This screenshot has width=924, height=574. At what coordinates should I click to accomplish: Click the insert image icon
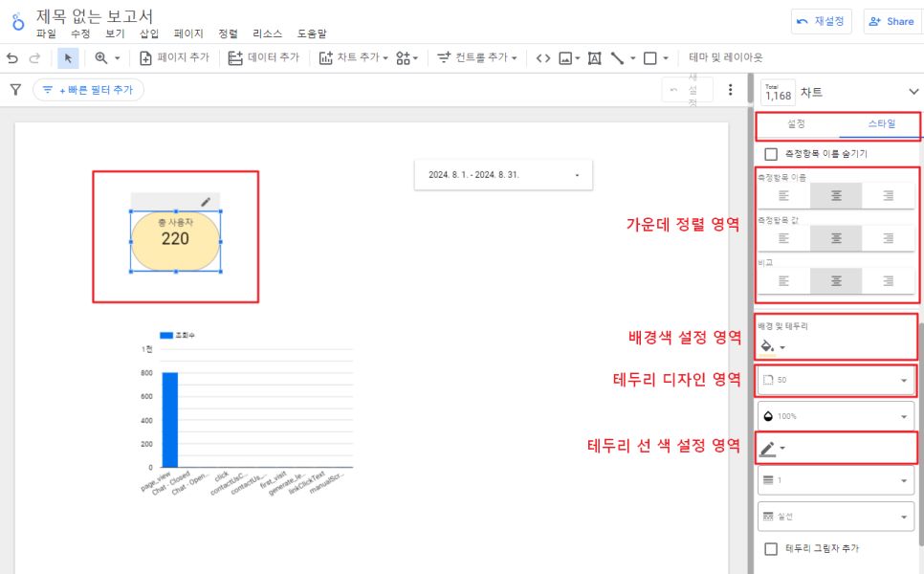tap(565, 57)
